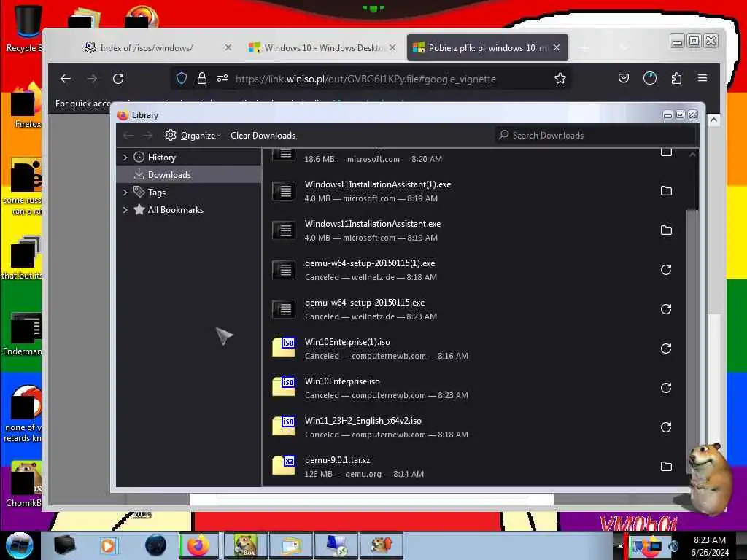Image resolution: width=747 pixels, height=560 pixels.
Task: Reload the current Firefox page
Action: [118, 79]
